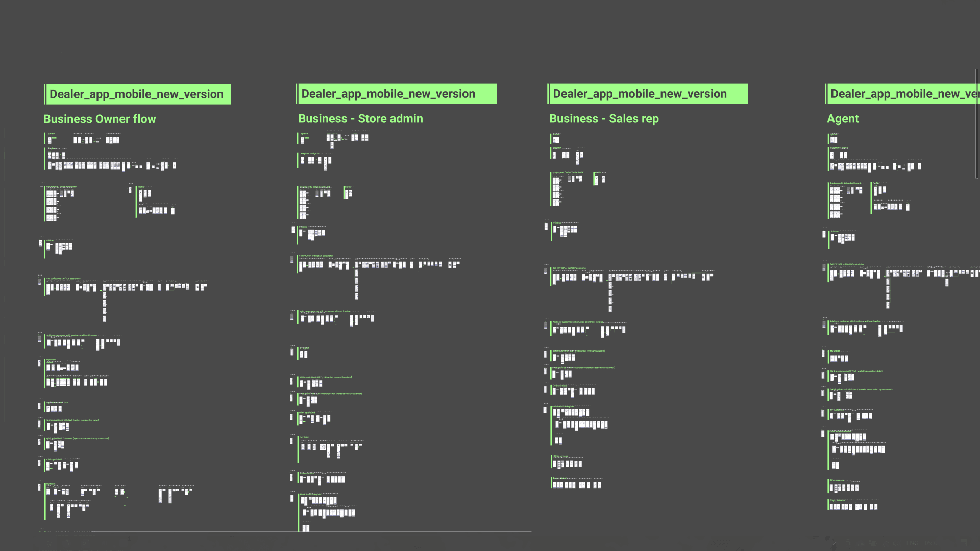Click 'Add new customer with invoice' label under Sales rep
The height and width of the screenshot is (551, 980).
tap(577, 322)
